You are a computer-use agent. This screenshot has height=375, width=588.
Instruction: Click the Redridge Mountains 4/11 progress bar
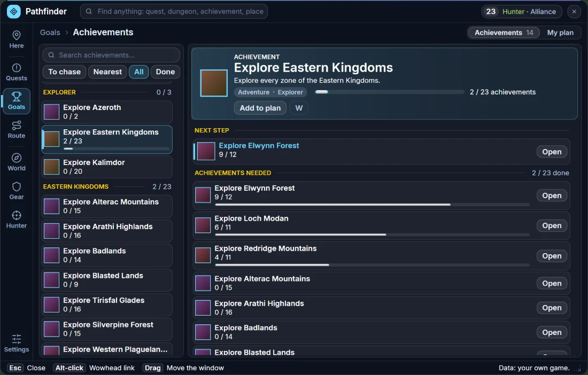tap(372, 265)
